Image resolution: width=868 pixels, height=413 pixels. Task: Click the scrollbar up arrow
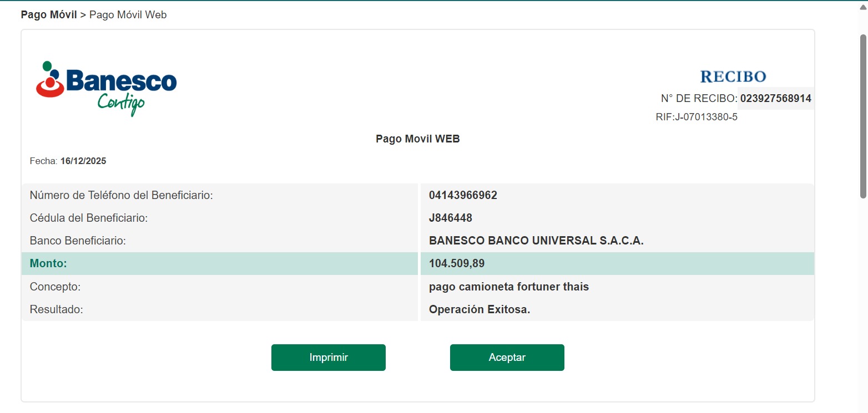(862, 8)
